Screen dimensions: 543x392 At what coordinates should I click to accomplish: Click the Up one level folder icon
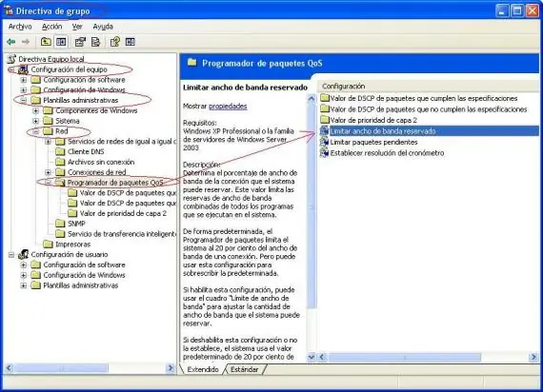pyautogui.click(x=46, y=42)
